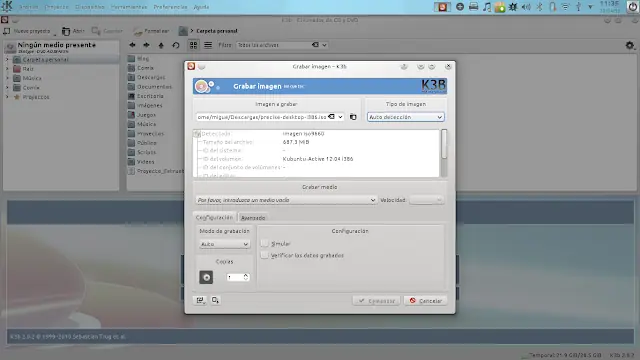Image resolution: width=640 pixels, height=360 pixels.
Task: Click the image info scrollbar
Action: 444,144
